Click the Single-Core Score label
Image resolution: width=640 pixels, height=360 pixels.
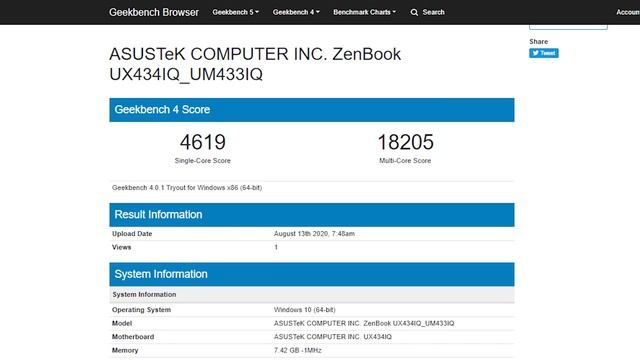click(202, 161)
